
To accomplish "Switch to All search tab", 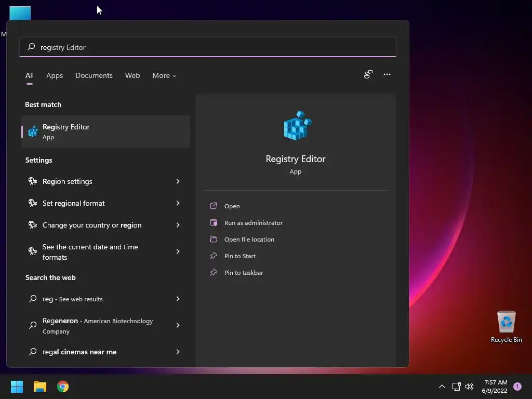I will click(x=30, y=75).
